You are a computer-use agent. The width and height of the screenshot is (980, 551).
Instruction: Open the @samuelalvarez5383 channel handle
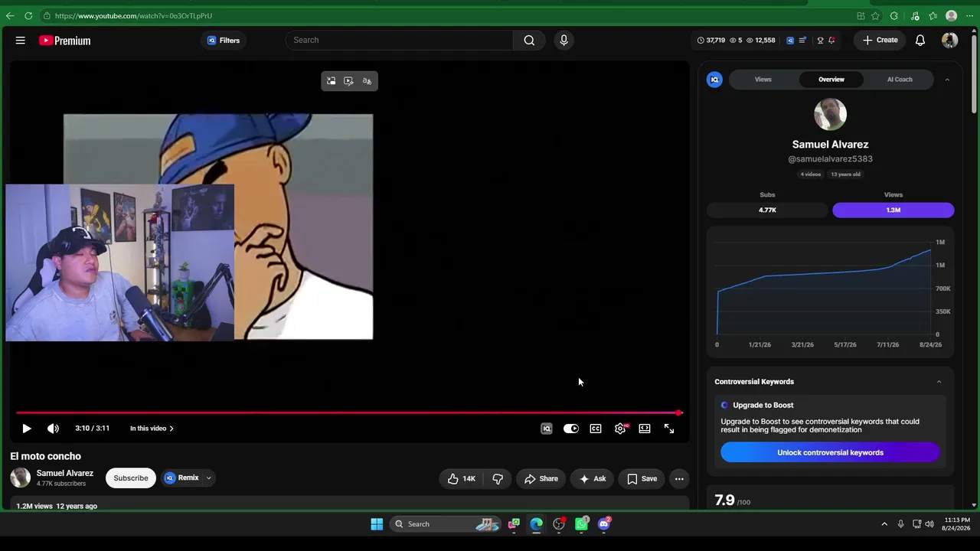(831, 159)
